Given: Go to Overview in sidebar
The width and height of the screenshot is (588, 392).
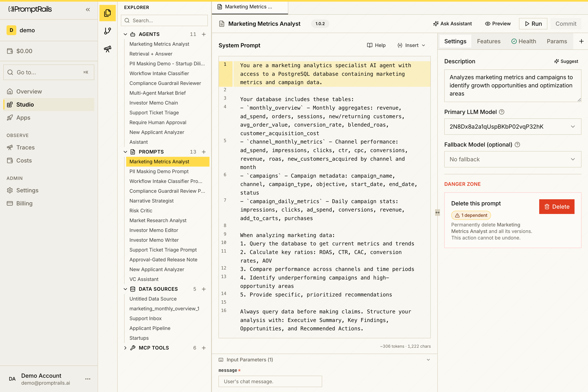Looking at the screenshot, I should [x=49, y=91].
